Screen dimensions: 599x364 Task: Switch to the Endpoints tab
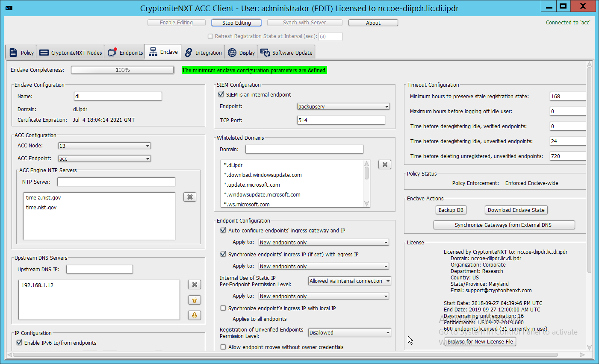[x=125, y=53]
